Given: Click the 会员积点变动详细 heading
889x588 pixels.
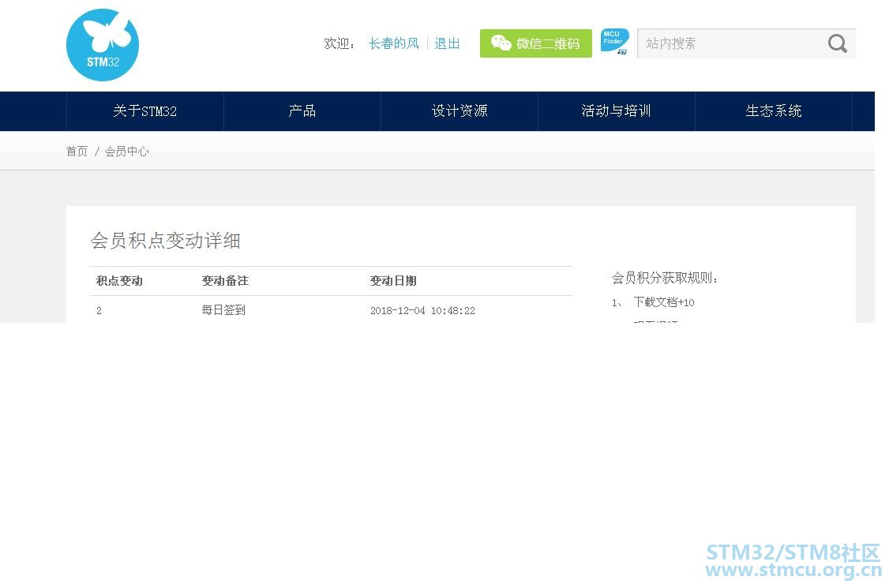Looking at the screenshot, I should click(x=166, y=241).
